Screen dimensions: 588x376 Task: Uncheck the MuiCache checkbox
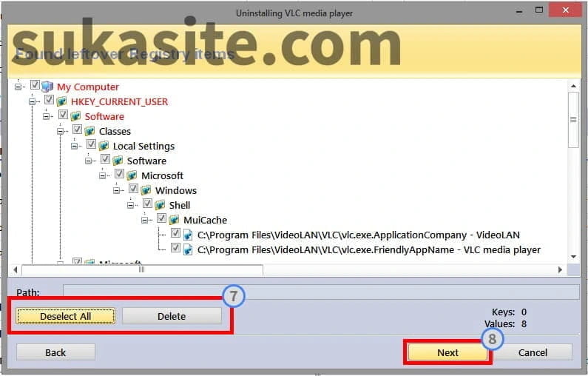[162, 218]
